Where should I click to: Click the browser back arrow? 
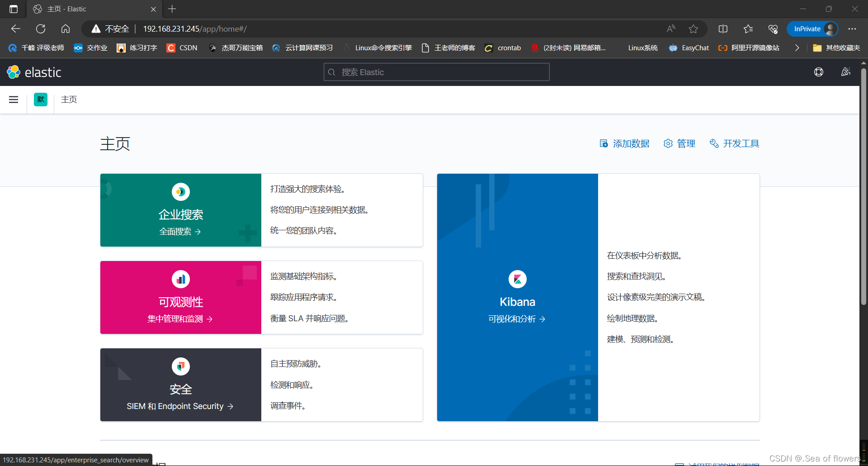click(16, 29)
